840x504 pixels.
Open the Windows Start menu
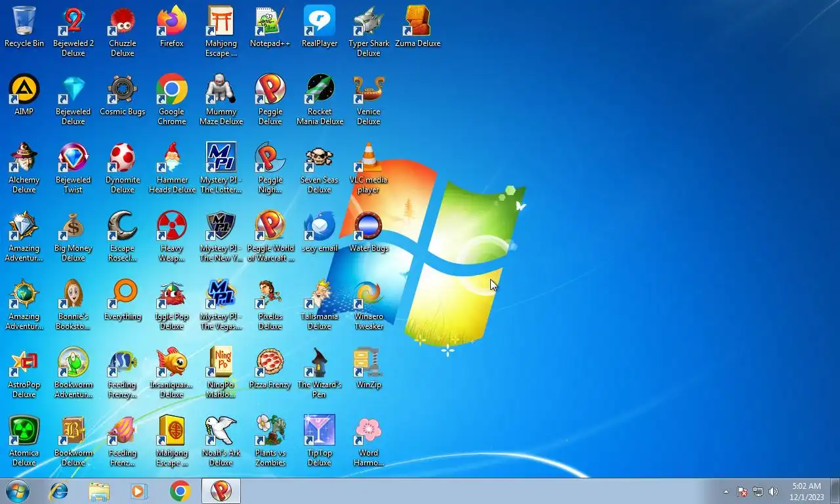coord(18,491)
